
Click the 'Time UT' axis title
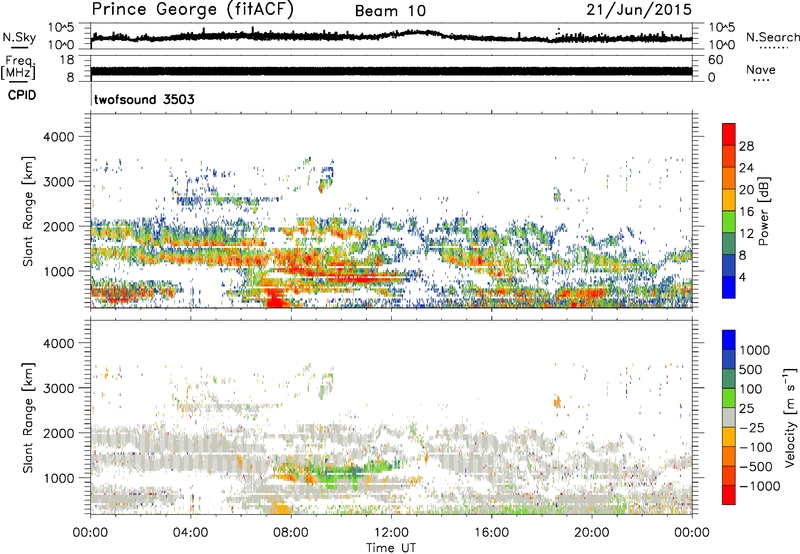pyautogui.click(x=391, y=548)
